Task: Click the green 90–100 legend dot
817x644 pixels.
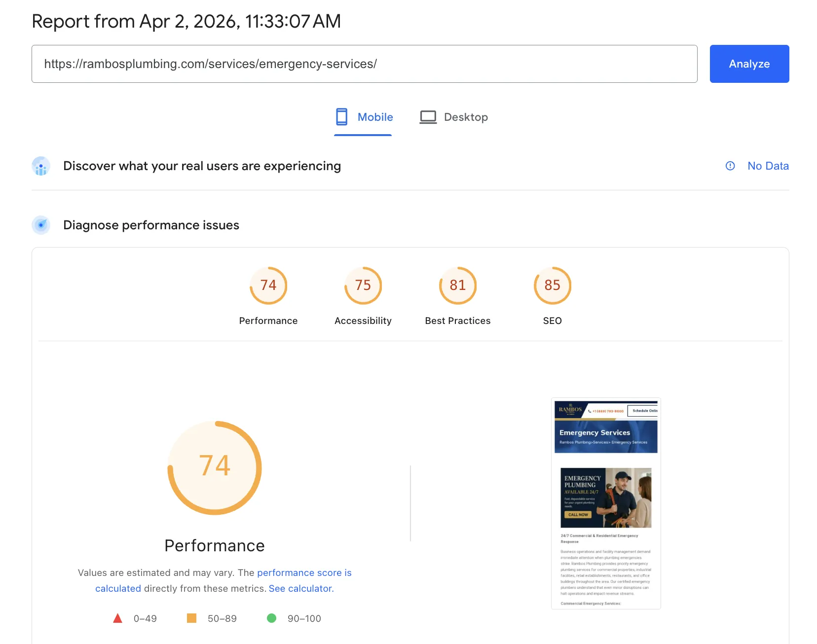Action: pos(272,618)
